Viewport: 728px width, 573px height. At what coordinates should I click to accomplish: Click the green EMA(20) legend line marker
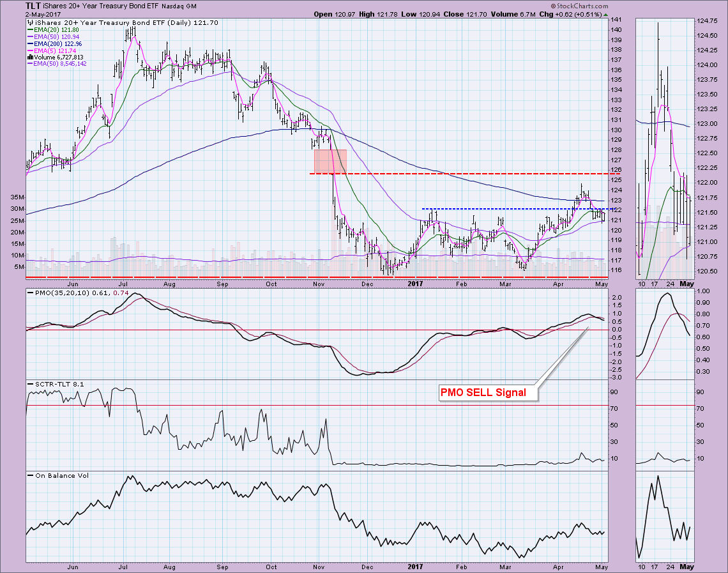tap(30, 31)
